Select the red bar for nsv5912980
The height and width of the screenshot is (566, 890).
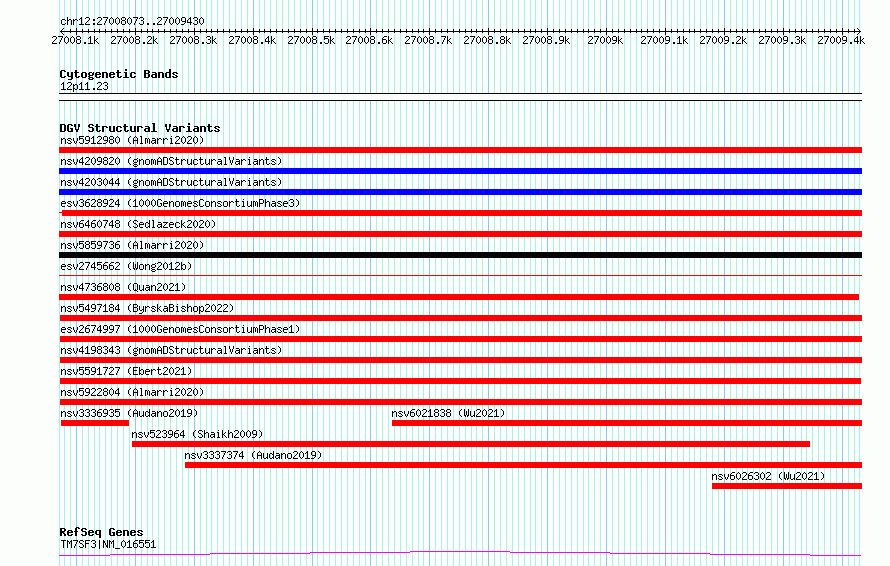(x=460, y=150)
